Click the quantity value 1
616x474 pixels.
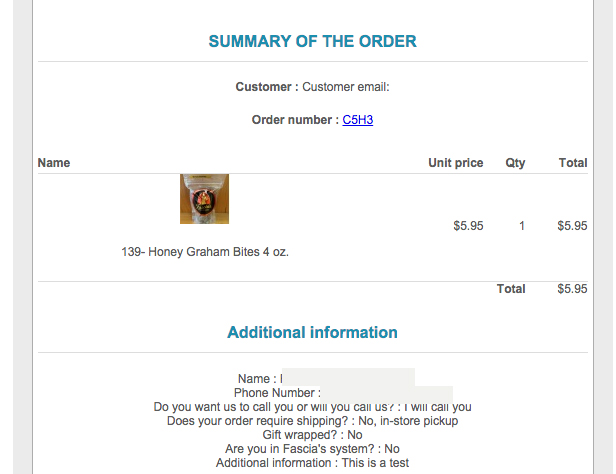click(x=521, y=226)
